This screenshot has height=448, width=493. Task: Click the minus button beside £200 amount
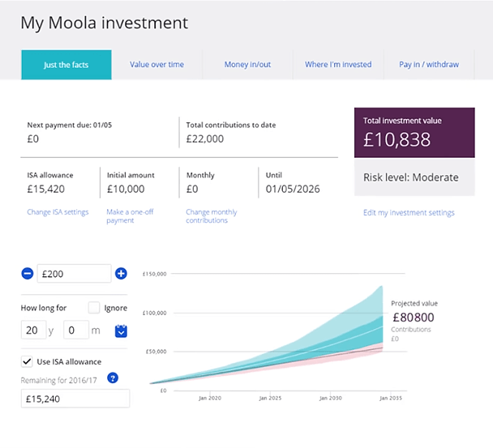[x=28, y=273]
